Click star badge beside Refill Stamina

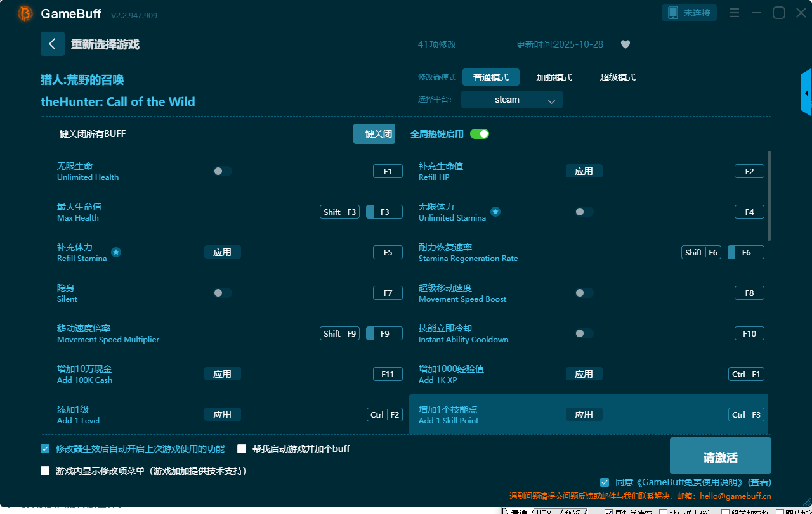click(116, 252)
